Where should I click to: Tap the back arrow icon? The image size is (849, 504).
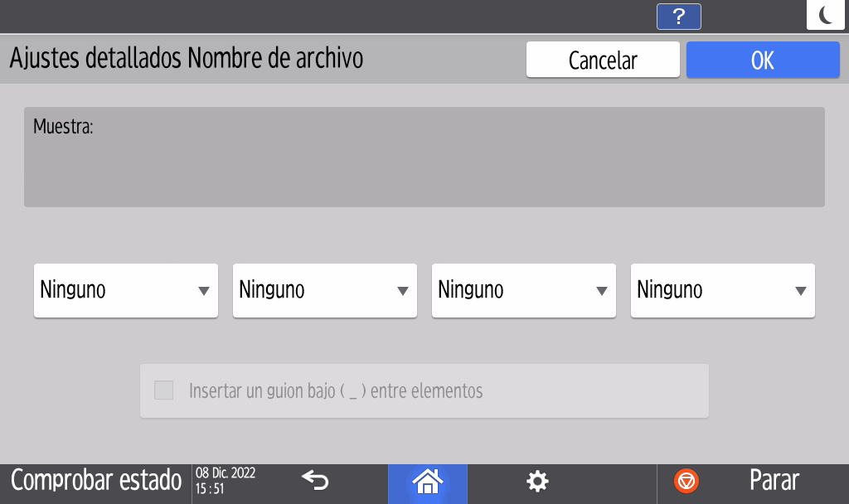(x=315, y=480)
